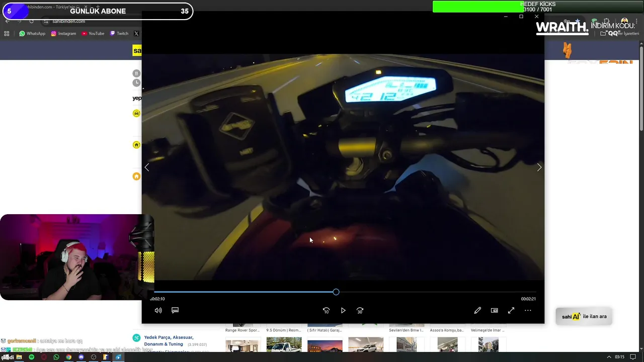Open Discord from the taskbar
The width and height of the screenshot is (644, 362).
coord(81,357)
